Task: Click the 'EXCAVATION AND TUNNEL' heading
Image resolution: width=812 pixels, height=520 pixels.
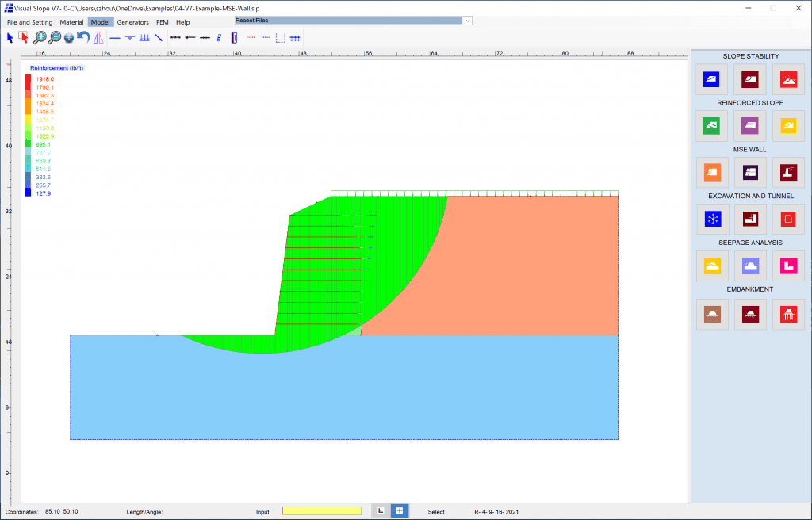Action: (x=750, y=197)
